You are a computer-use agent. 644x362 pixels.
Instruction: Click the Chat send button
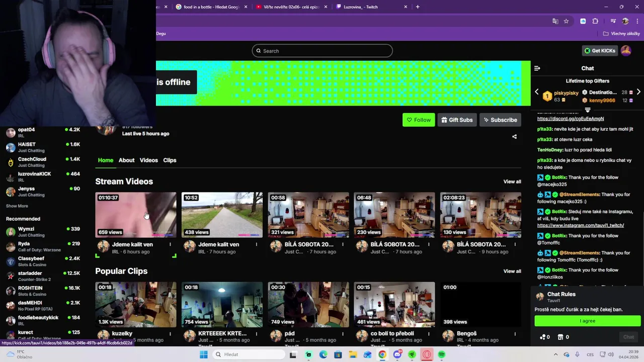[x=628, y=337]
